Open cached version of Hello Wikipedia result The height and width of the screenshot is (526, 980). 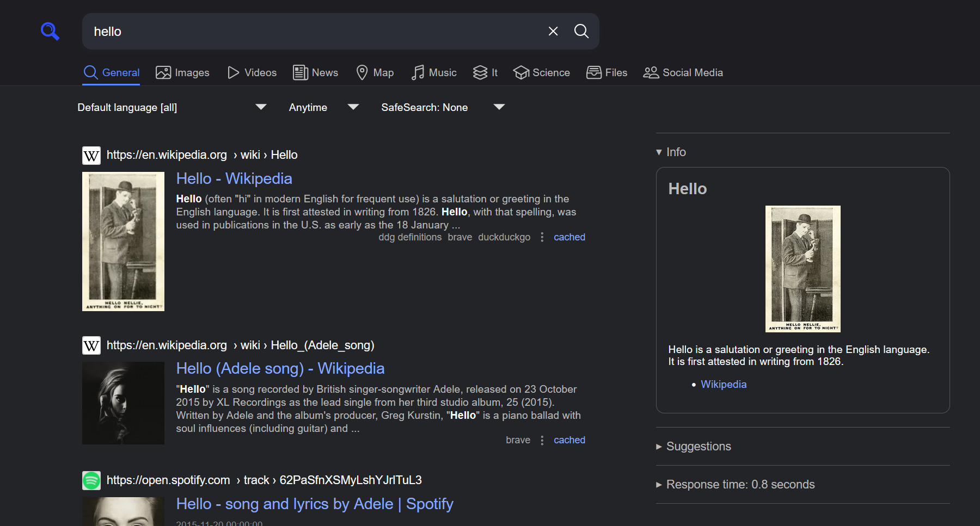pos(569,237)
